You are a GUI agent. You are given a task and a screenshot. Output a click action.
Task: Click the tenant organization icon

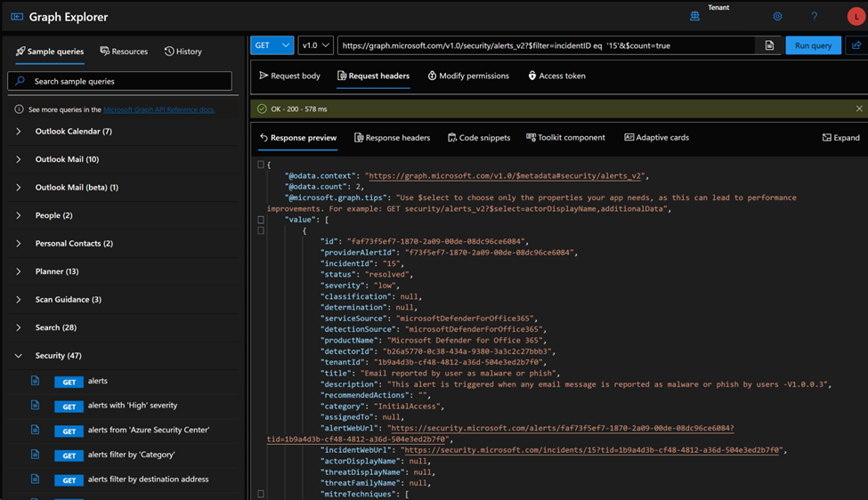[694, 16]
